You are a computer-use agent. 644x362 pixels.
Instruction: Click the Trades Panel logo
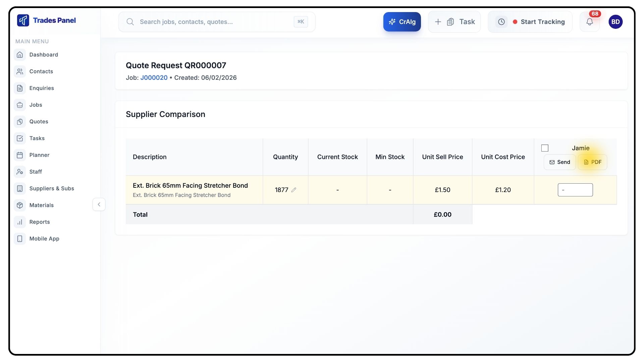point(23,20)
